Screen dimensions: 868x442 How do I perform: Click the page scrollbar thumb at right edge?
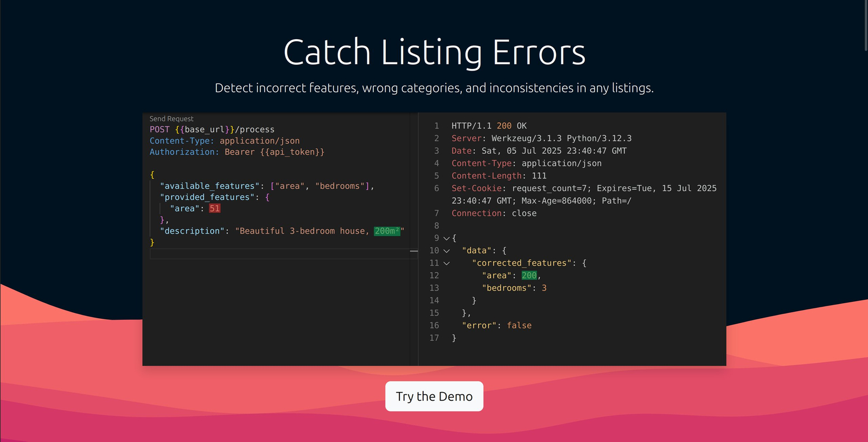866,26
